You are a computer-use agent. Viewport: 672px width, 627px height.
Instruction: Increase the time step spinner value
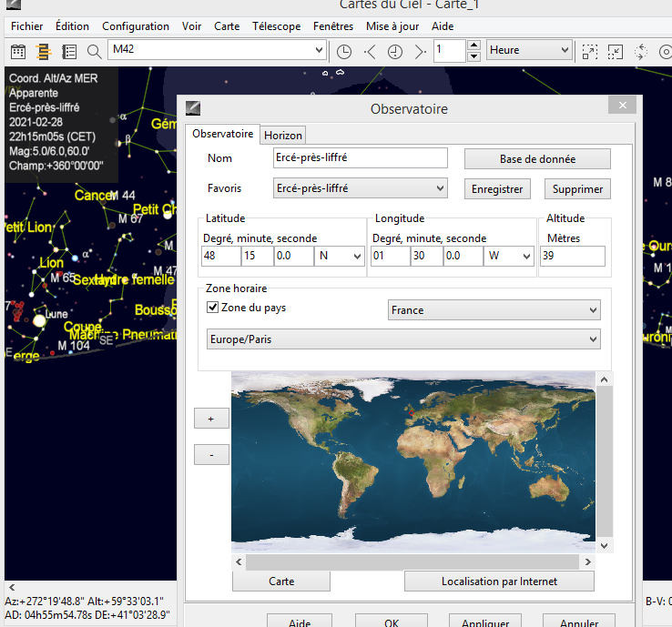[x=473, y=46]
